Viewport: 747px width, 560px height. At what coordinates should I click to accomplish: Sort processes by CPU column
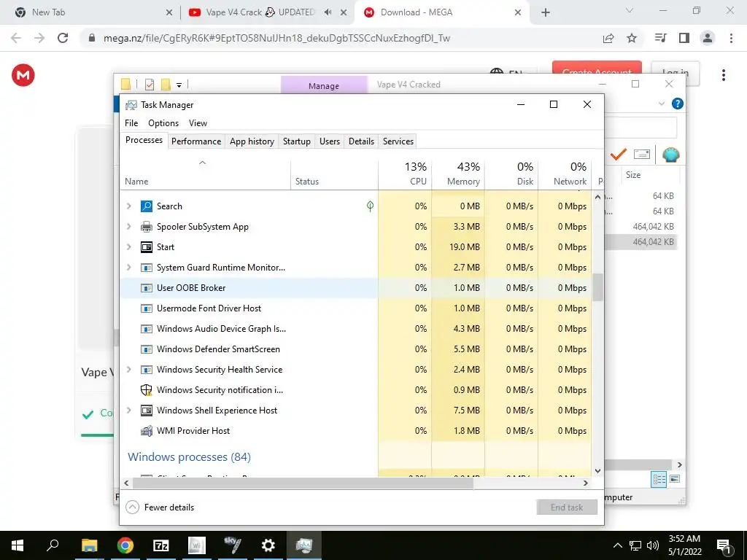click(406, 174)
